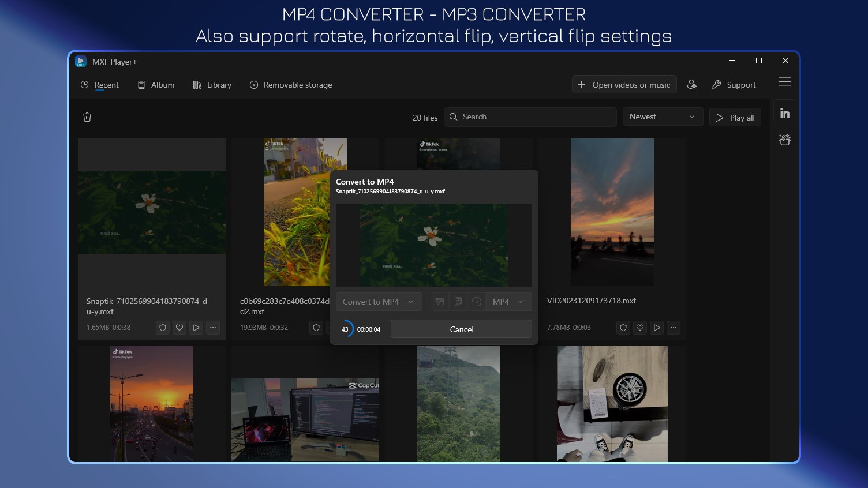Cancel the current conversion

[x=461, y=329]
